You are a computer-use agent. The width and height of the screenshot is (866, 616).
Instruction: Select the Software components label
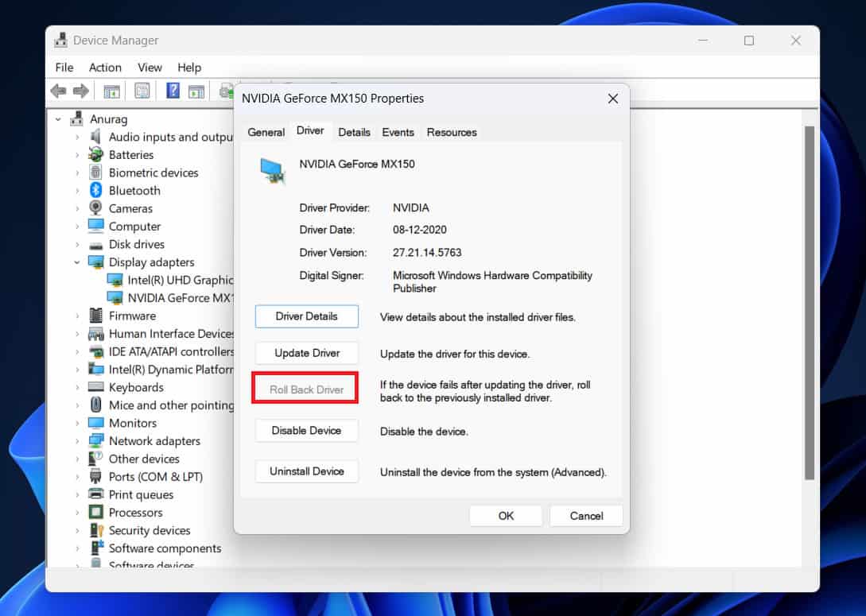pos(165,548)
